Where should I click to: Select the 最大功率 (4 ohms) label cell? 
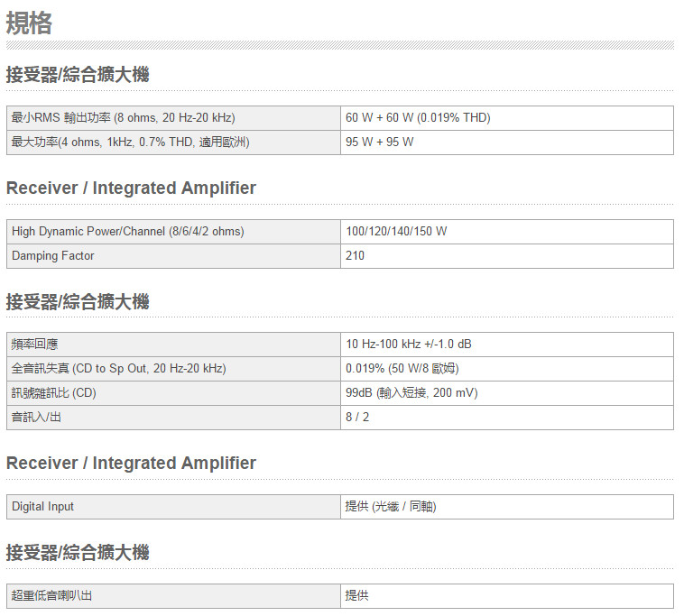point(130,143)
